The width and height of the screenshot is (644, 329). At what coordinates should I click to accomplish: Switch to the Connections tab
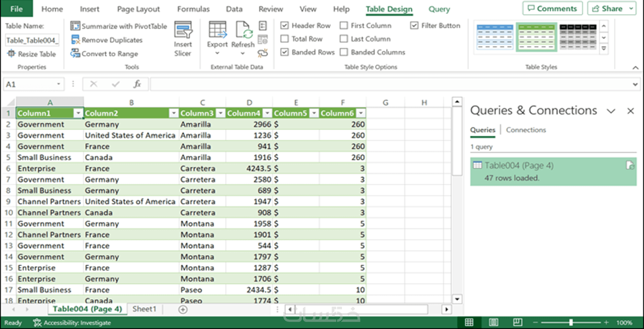click(x=526, y=130)
